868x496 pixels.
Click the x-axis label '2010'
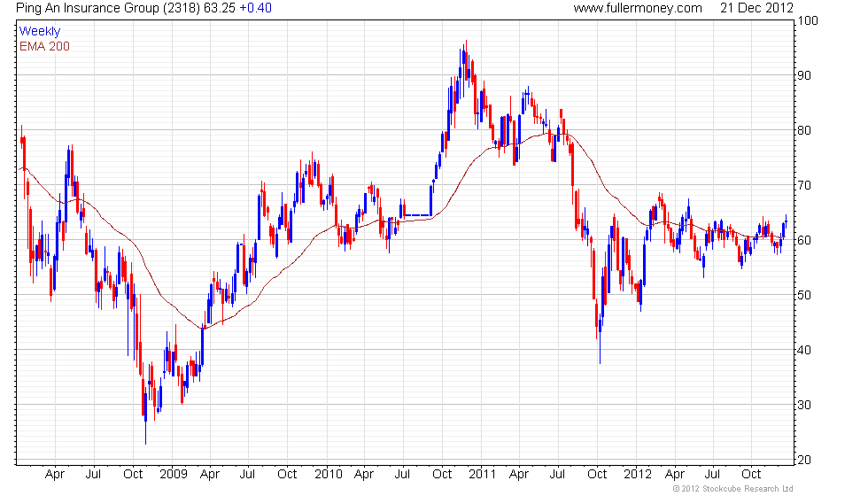[x=329, y=475]
